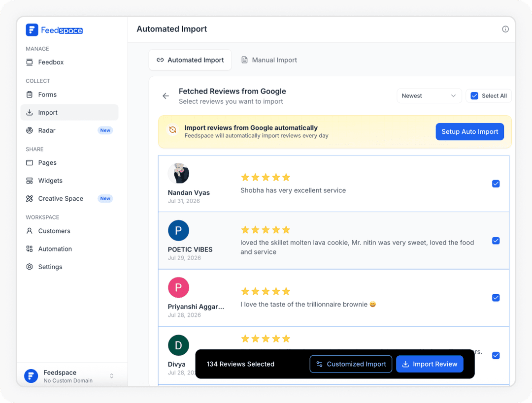Uncheck Divya review checkbox
Image resolution: width=532 pixels, height=403 pixels.
click(496, 356)
